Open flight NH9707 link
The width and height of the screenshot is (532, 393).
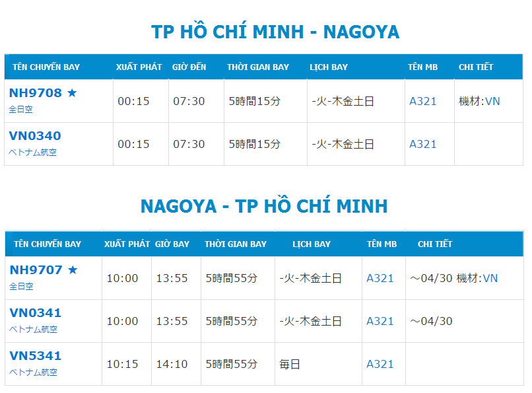(36, 269)
